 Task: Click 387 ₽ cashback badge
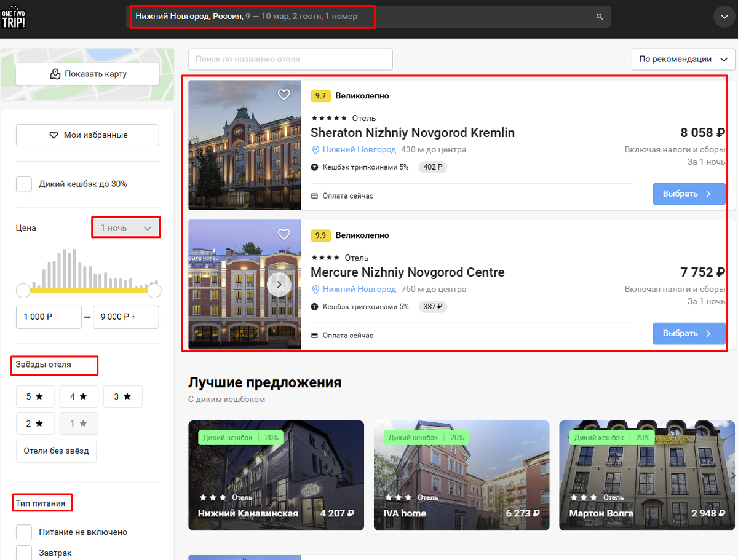pos(433,307)
